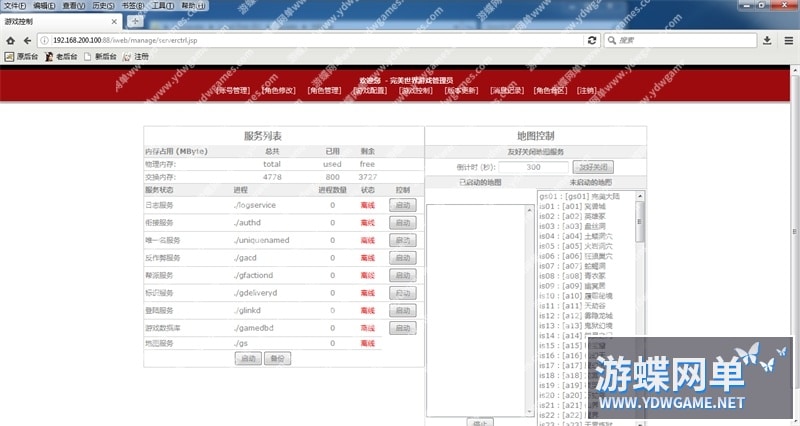Start the ./gamedbd database service
This screenshot has width=800, height=426.
point(402,328)
